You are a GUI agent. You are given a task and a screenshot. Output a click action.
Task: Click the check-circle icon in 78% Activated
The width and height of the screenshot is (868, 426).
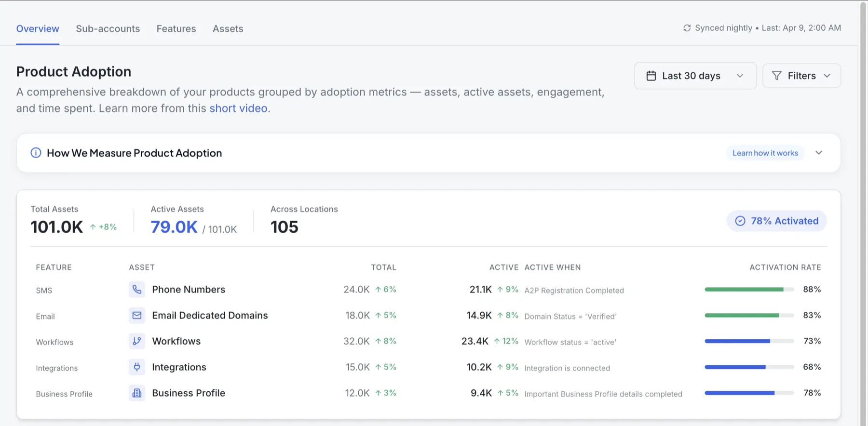click(740, 221)
